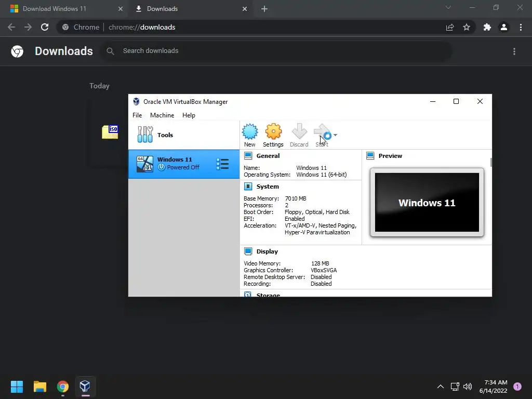Click Chrome forward arrow
Image resolution: width=532 pixels, height=399 pixels.
coord(28,27)
